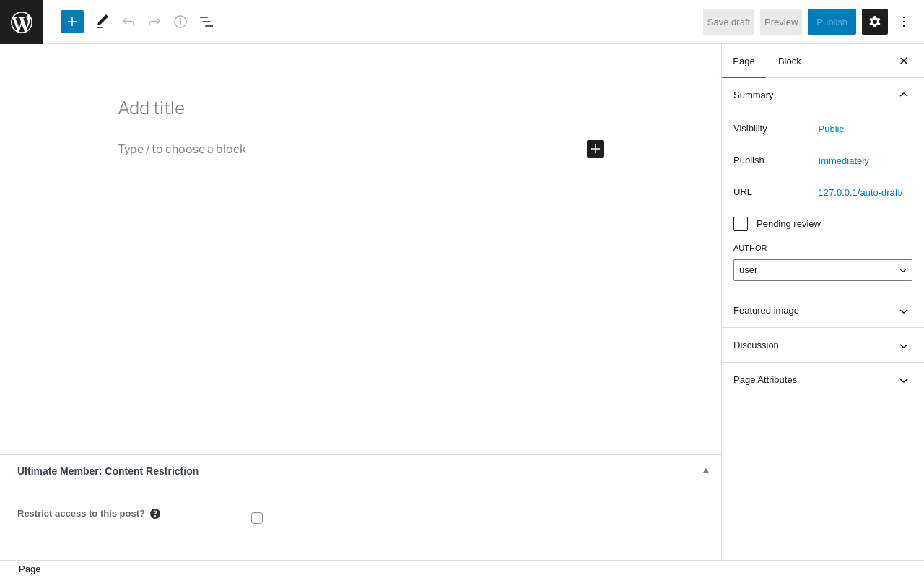Open the List View icon
Image resolution: width=924 pixels, height=578 pixels.
pos(206,22)
